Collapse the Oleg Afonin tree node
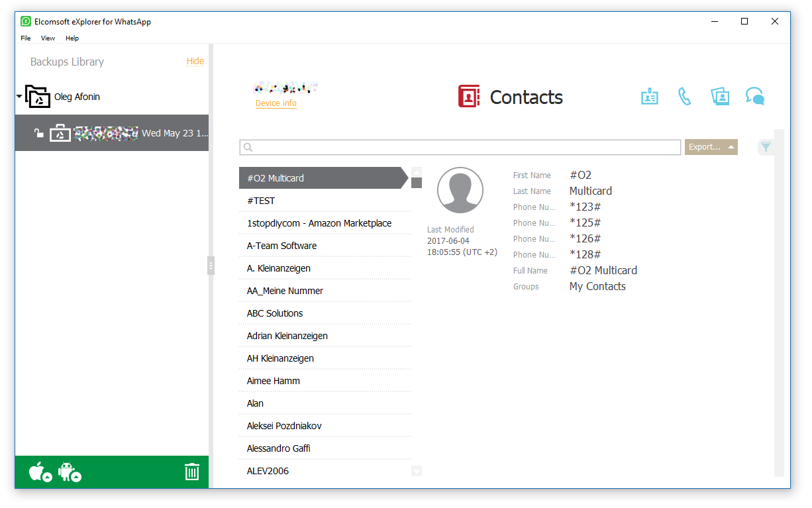812x508 pixels. (19, 97)
